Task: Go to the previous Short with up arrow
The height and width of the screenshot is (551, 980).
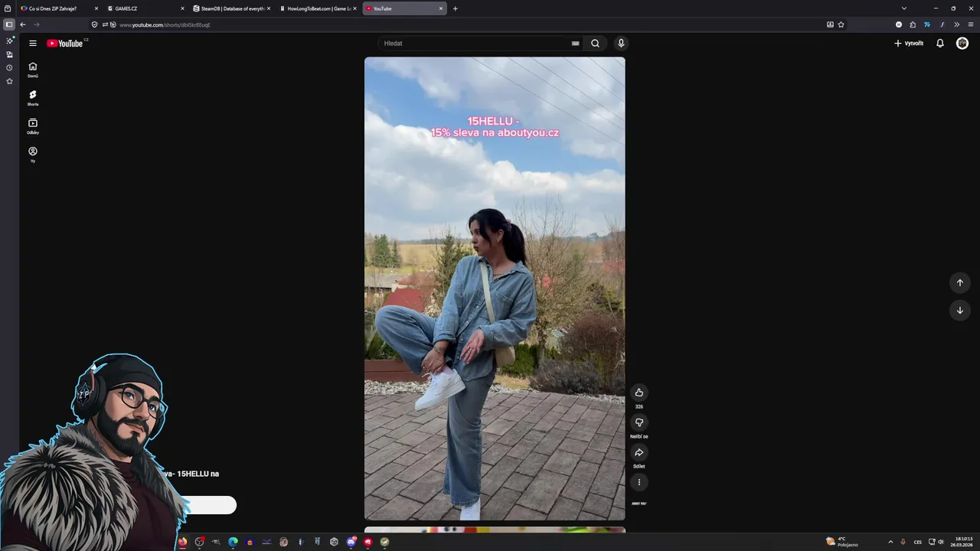Action: click(x=959, y=282)
